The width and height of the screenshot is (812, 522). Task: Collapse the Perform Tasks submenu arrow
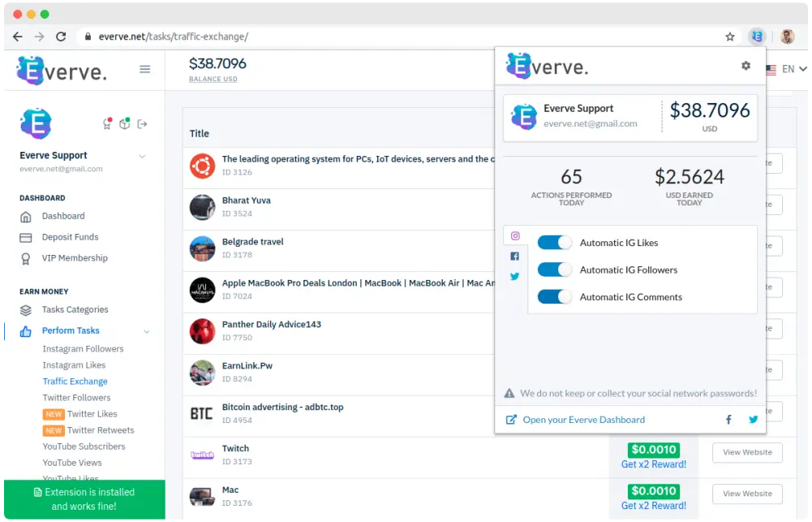click(147, 331)
